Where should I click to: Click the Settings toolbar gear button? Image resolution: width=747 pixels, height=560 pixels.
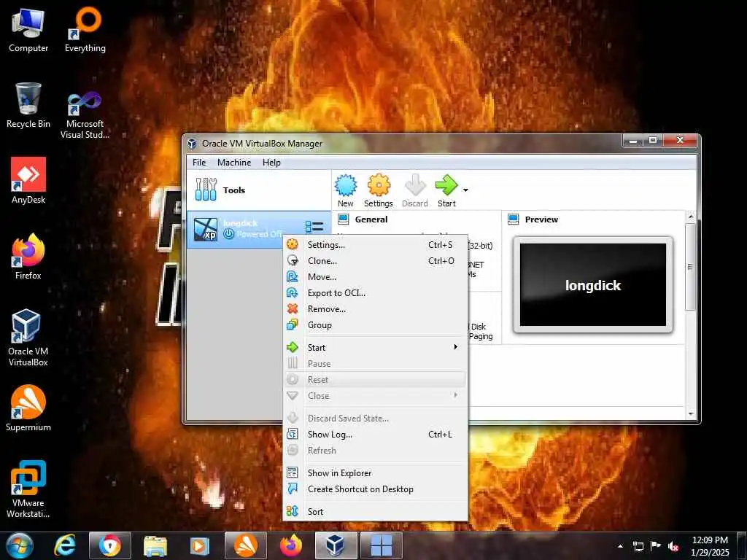click(379, 191)
